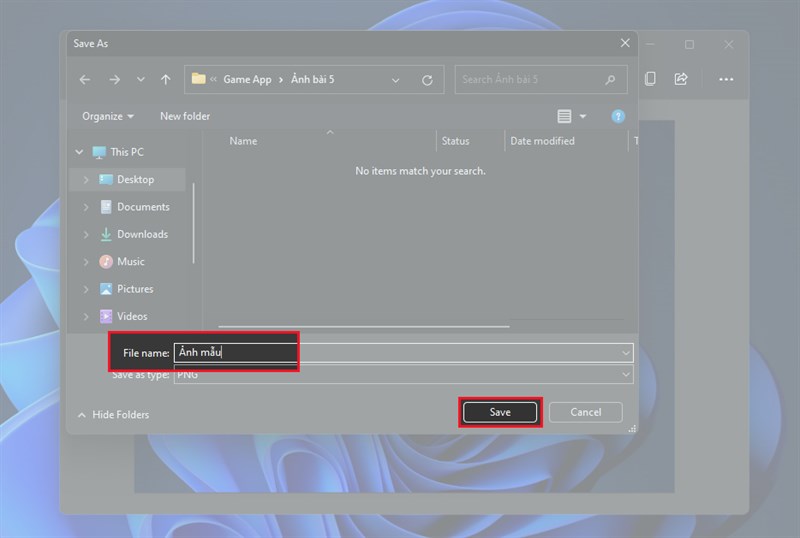This screenshot has width=800, height=538.
Task: Open recent locations chevron beside forward arrow
Action: click(140, 80)
